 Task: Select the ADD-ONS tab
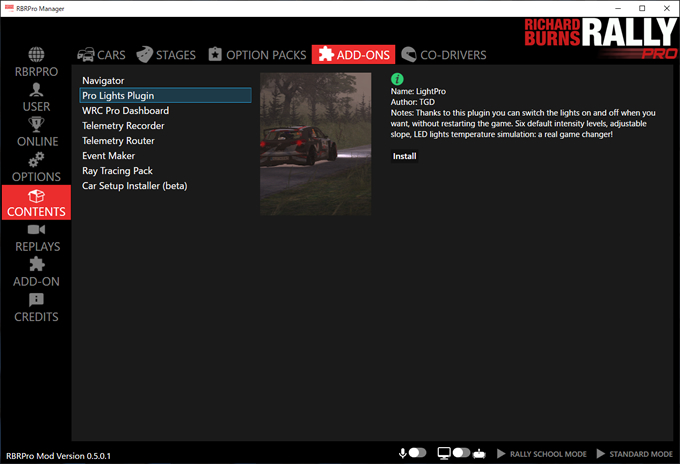353,55
